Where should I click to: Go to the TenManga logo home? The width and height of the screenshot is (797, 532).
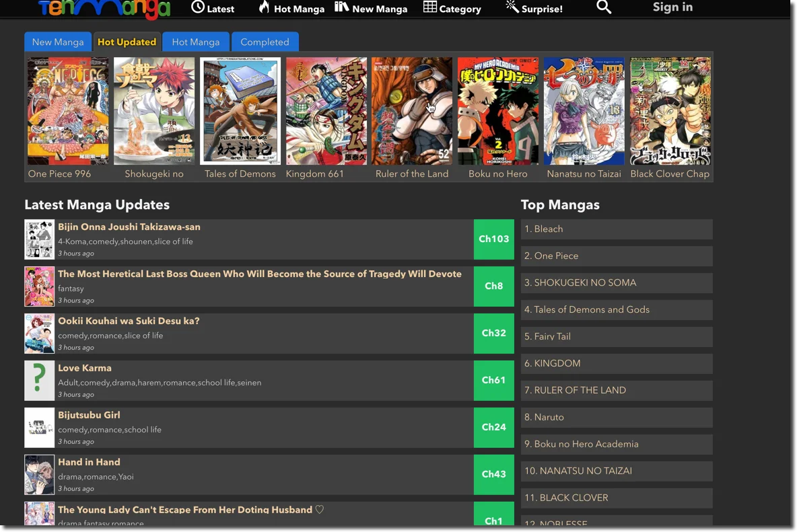coord(104,9)
